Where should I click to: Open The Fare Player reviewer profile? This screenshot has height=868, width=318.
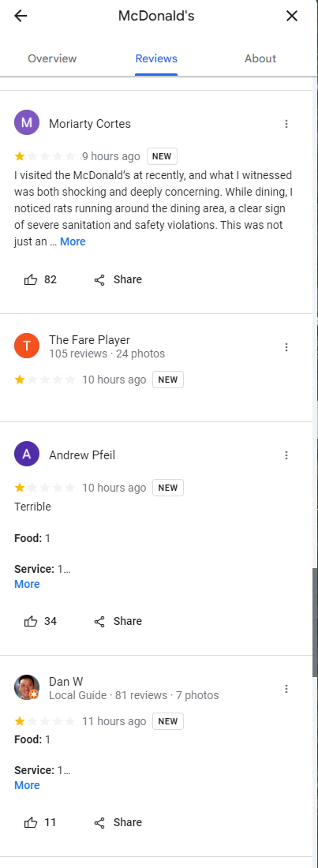(89, 340)
